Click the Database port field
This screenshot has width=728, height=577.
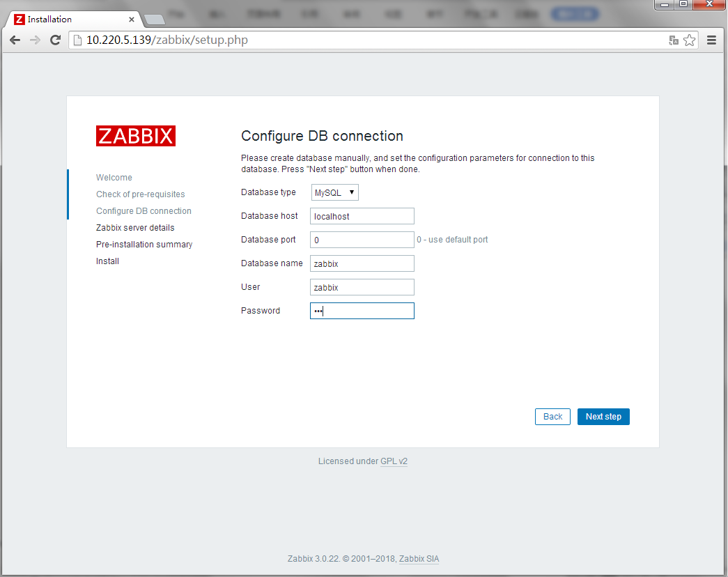(x=362, y=240)
